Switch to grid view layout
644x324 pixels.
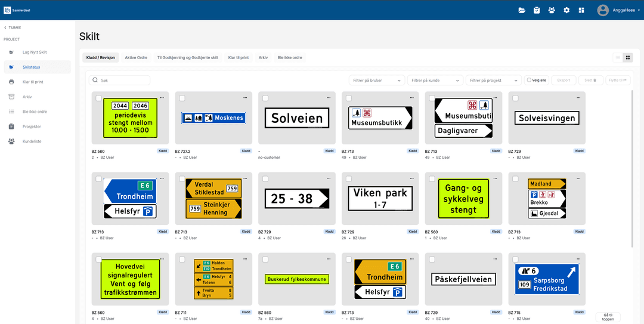click(627, 58)
